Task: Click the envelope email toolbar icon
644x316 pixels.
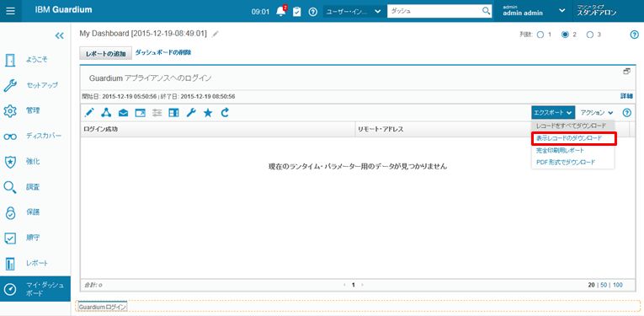Action: coord(123,113)
